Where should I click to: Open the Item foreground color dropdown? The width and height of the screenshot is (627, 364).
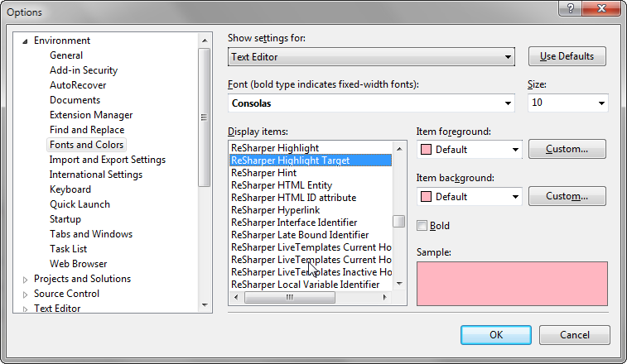tap(470, 150)
